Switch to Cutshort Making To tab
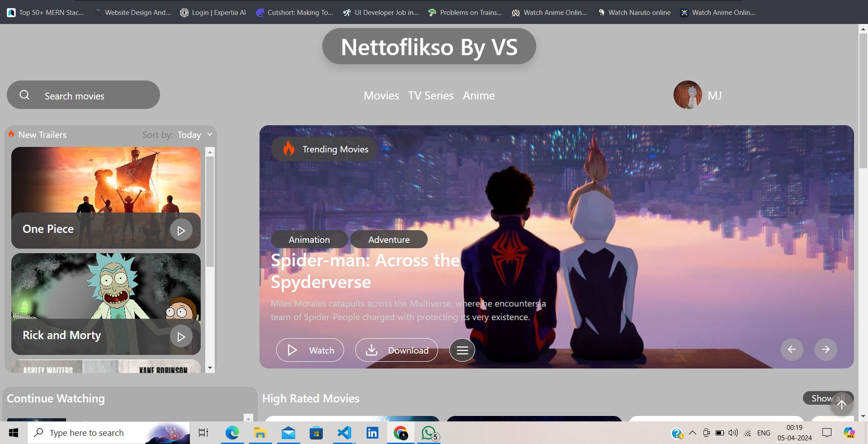Image resolution: width=868 pixels, height=444 pixels. pos(294,12)
